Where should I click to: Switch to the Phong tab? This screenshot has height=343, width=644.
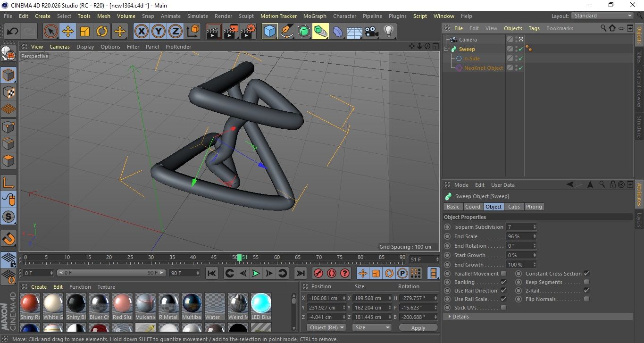coord(534,207)
